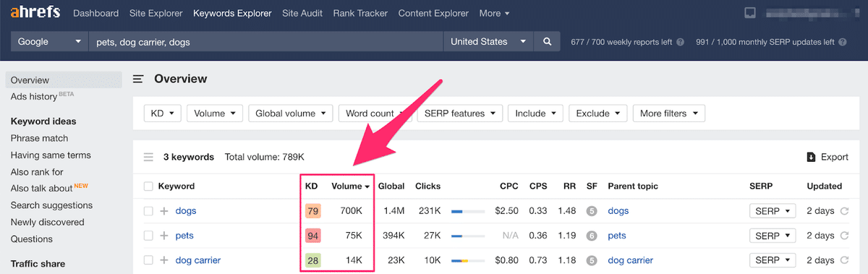Open the KD filter dropdown
Screen dimensions: 868x274
click(163, 114)
